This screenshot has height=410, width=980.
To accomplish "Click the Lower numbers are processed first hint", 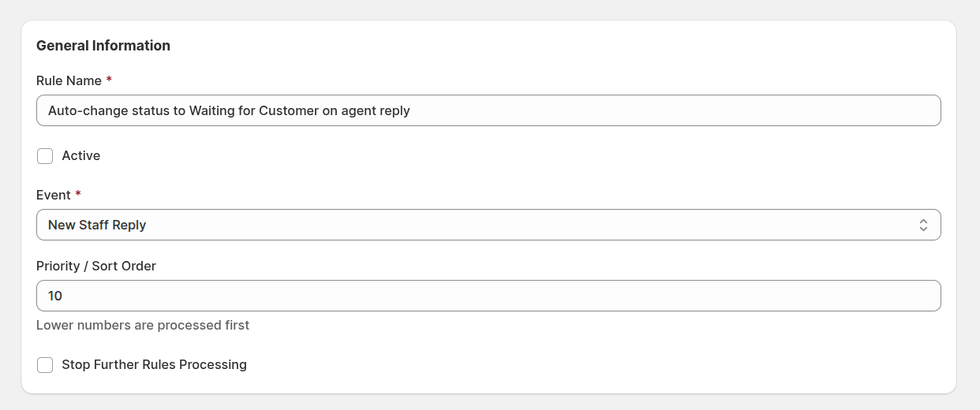I will click(x=143, y=325).
